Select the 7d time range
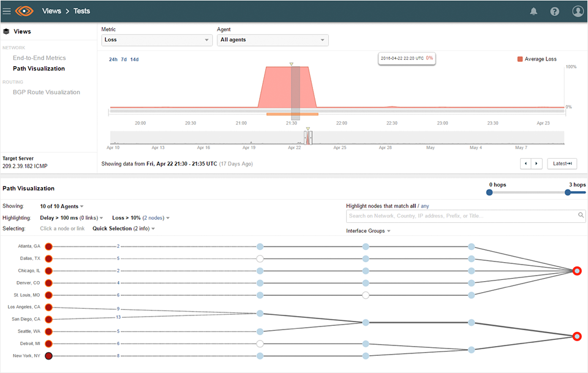 tap(124, 59)
